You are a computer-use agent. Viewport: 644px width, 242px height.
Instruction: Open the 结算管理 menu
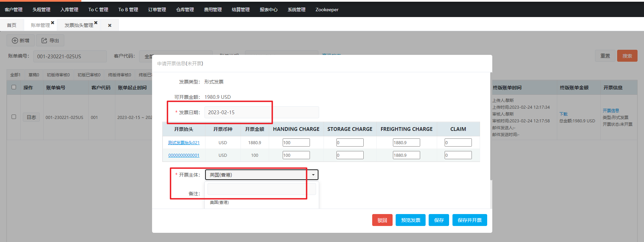coord(241,10)
